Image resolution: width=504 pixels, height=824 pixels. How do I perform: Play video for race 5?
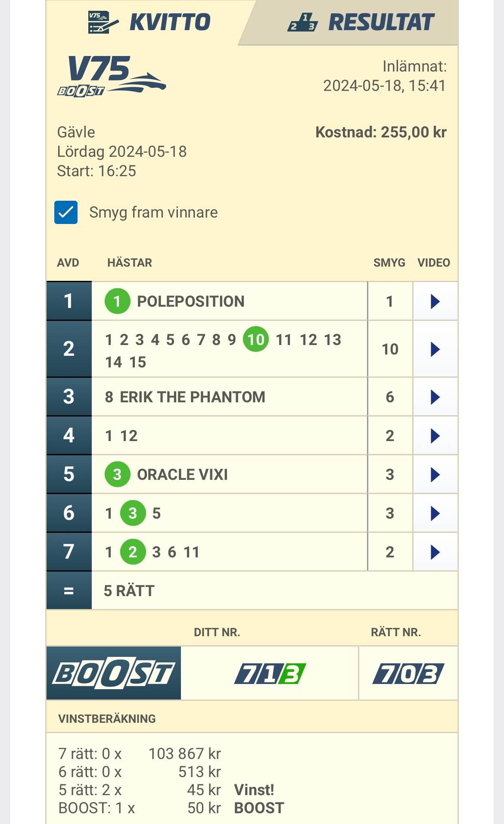pyautogui.click(x=435, y=474)
